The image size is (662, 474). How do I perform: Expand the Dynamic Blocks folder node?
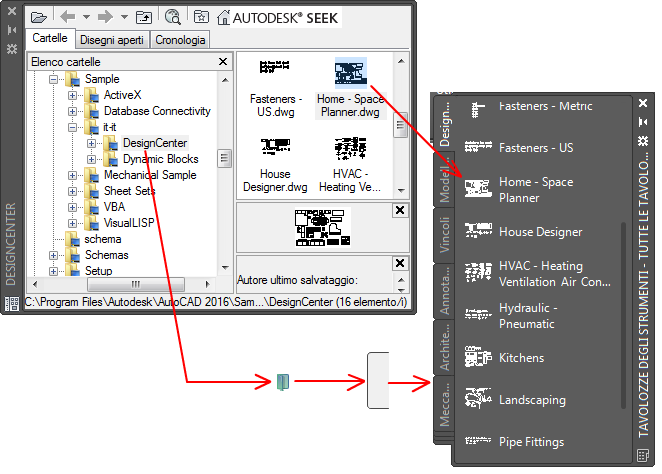click(91, 160)
